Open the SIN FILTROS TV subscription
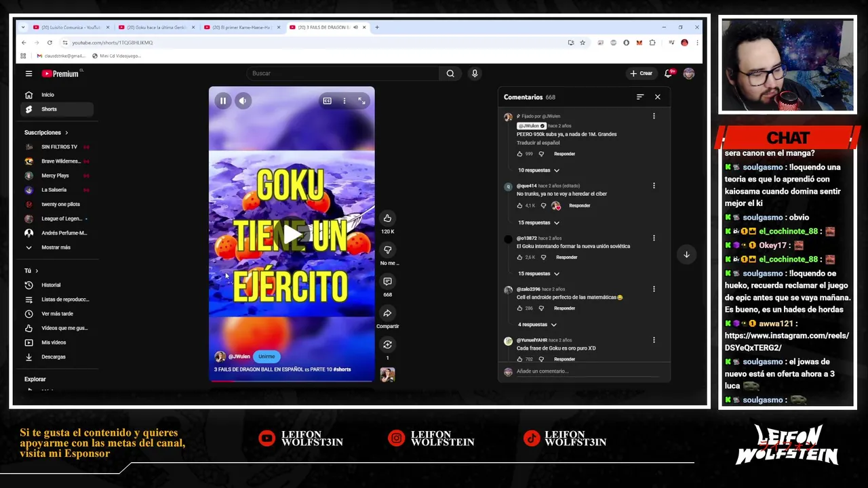Viewport: 868px width, 488px height. tap(57, 147)
